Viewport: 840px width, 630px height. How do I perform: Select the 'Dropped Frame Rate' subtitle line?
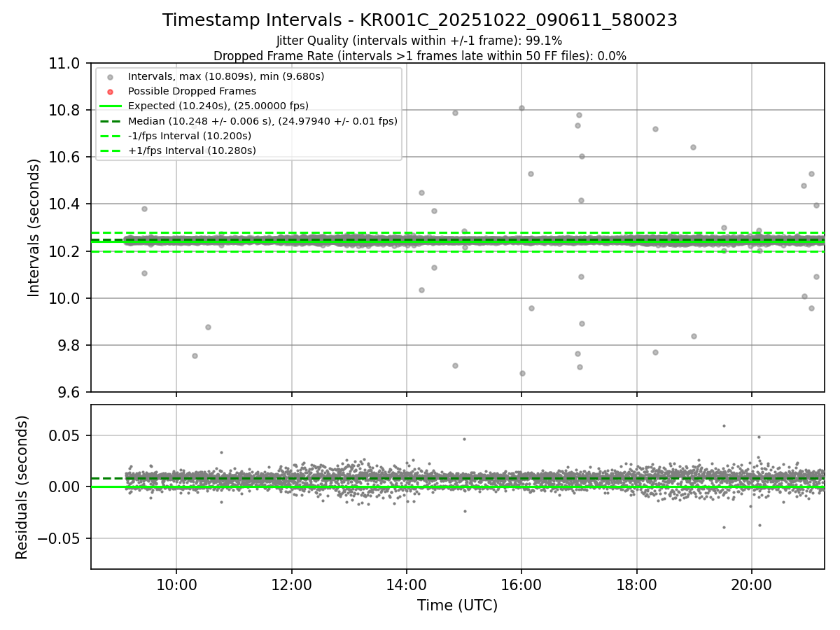tap(420, 55)
